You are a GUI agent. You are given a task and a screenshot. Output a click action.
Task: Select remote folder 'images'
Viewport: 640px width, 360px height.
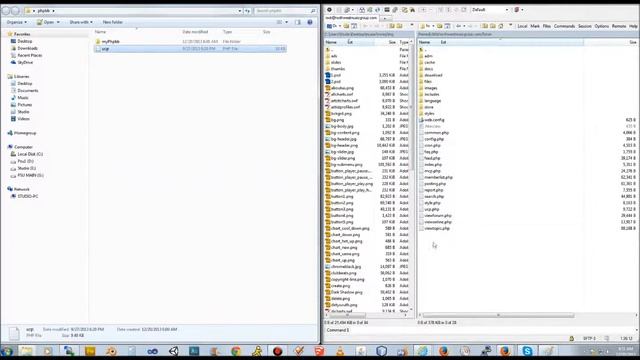(x=430, y=88)
